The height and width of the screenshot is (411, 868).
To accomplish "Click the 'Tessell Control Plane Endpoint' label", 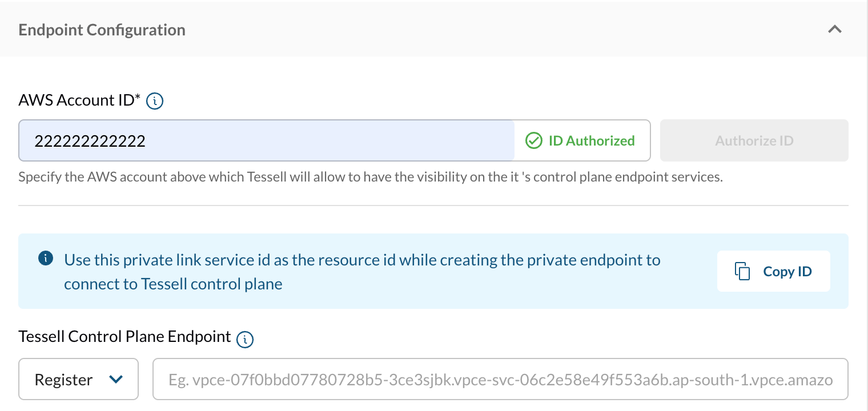I will click(124, 336).
